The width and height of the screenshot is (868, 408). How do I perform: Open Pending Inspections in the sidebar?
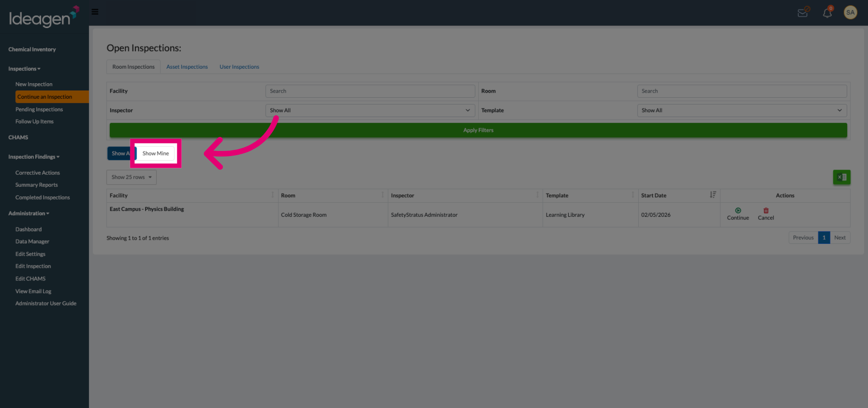click(39, 109)
